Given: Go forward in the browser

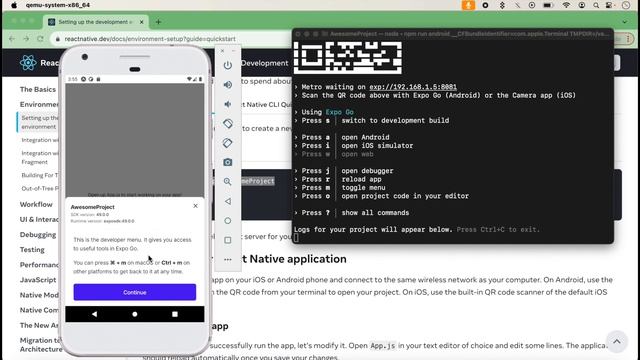Looking at the screenshot, I should pyautogui.click(x=26, y=39).
